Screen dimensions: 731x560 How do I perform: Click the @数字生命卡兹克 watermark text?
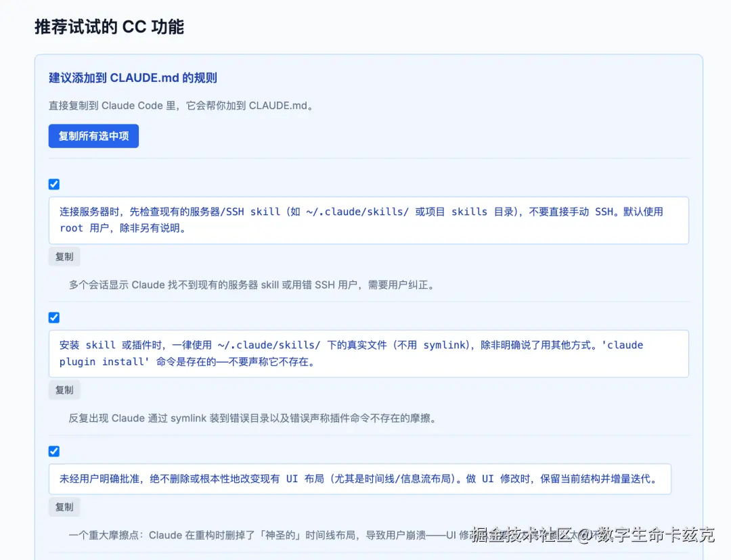(x=650, y=535)
